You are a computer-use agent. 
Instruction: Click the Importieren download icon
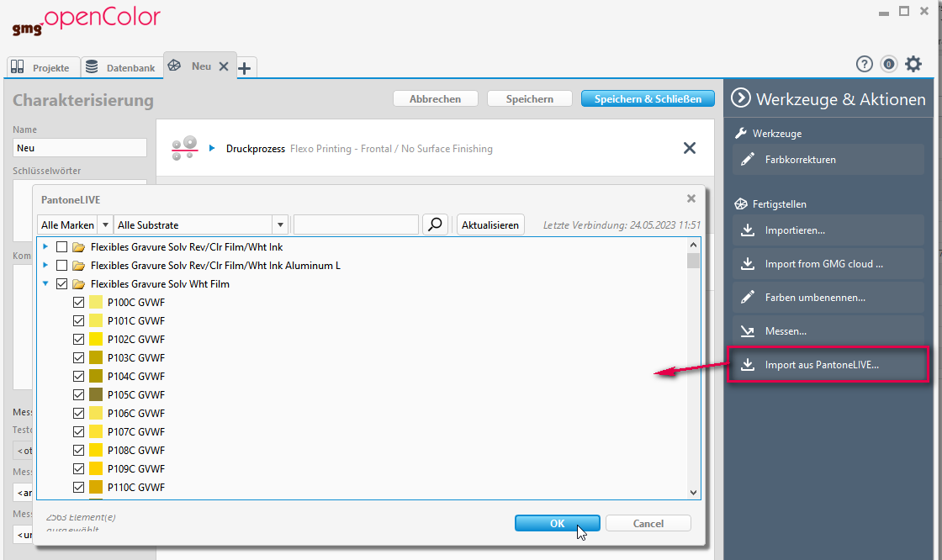coord(748,230)
